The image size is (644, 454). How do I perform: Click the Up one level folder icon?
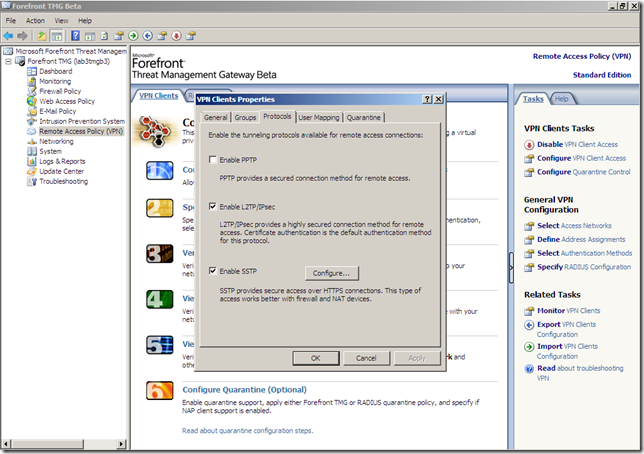(x=42, y=36)
